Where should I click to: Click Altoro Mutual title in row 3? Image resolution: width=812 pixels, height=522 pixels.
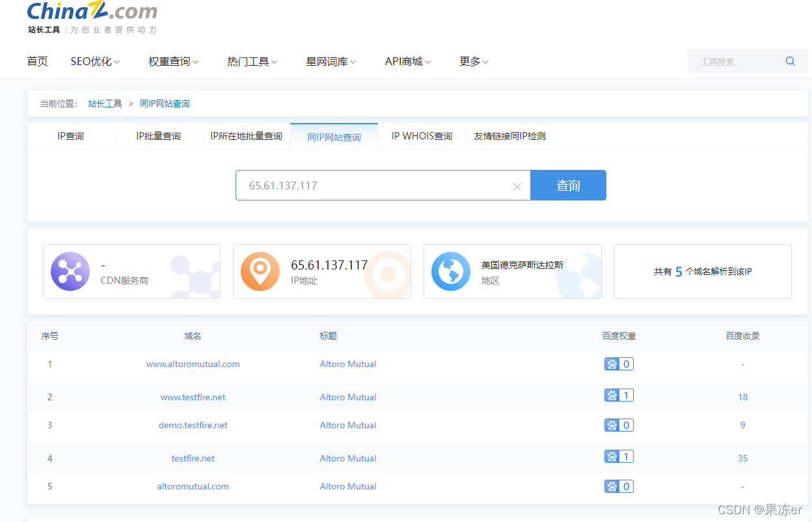(x=348, y=425)
